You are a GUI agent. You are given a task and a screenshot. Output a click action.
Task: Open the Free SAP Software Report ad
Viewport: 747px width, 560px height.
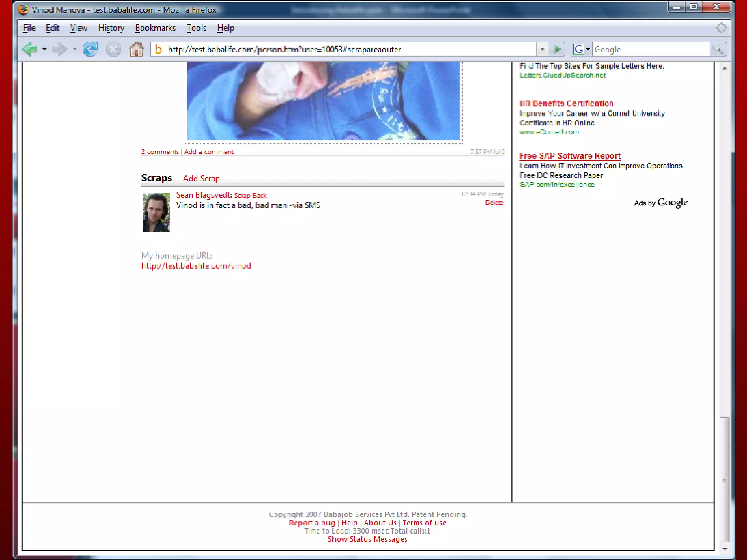[570, 156]
